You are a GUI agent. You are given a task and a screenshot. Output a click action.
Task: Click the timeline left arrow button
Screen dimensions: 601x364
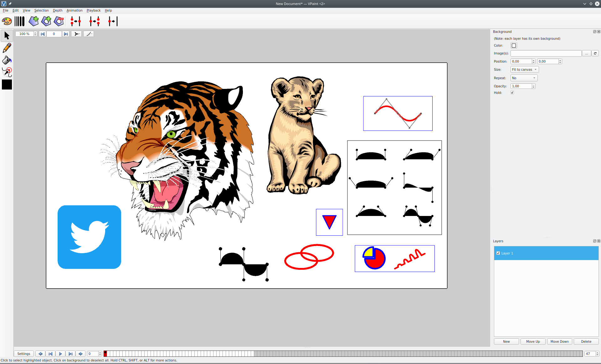pyautogui.click(x=40, y=354)
